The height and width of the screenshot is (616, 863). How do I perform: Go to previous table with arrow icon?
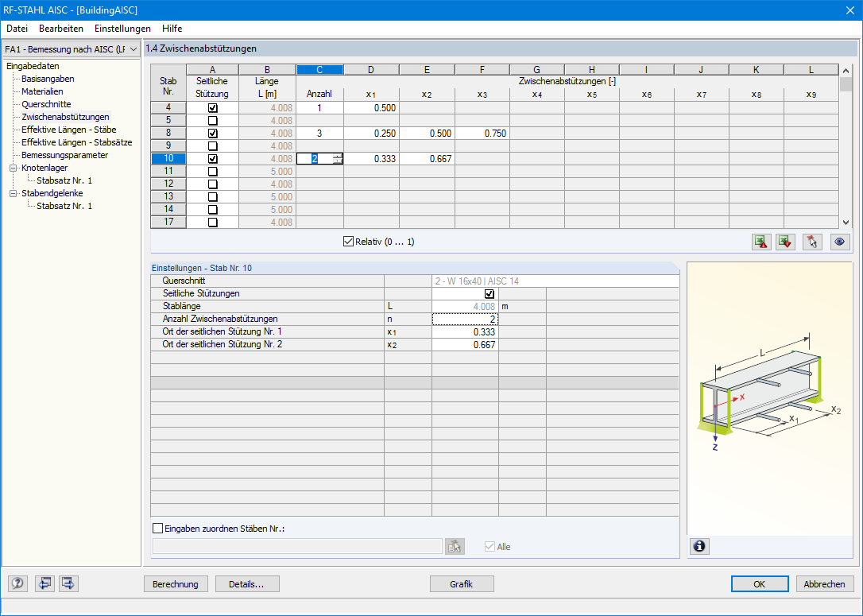(45, 583)
